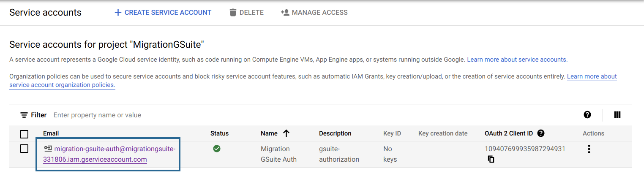644x187 pixels.
Task: Click the Actions column header
Action: click(593, 133)
